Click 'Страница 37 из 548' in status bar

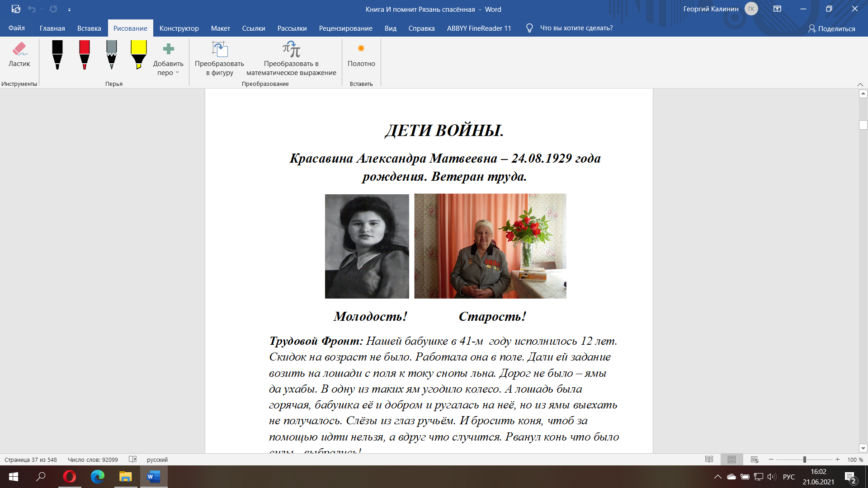[x=31, y=460]
